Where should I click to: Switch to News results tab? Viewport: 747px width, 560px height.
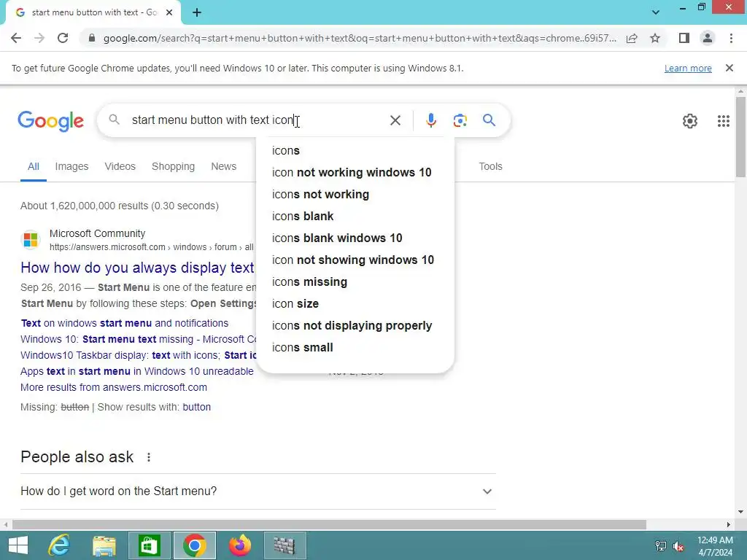(x=223, y=166)
